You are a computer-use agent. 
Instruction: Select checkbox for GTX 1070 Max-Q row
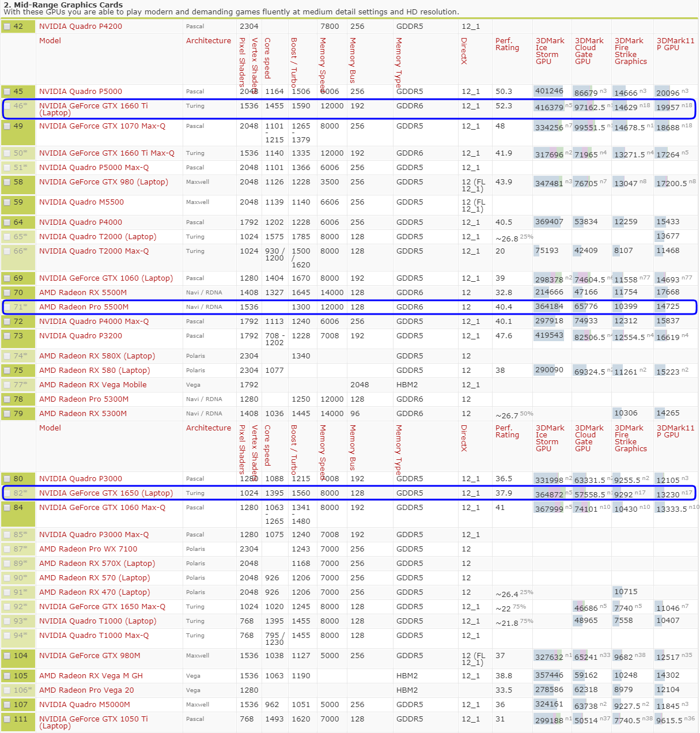coord(7,126)
